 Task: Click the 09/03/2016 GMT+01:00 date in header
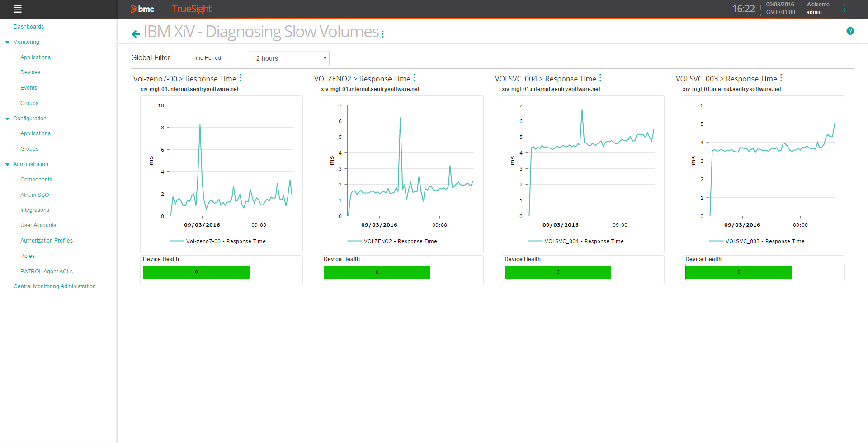(780, 8)
